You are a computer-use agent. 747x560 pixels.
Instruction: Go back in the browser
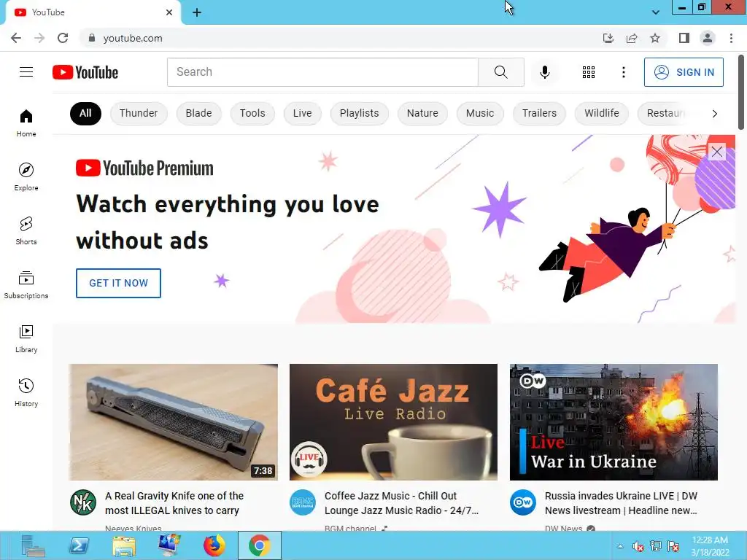point(16,38)
